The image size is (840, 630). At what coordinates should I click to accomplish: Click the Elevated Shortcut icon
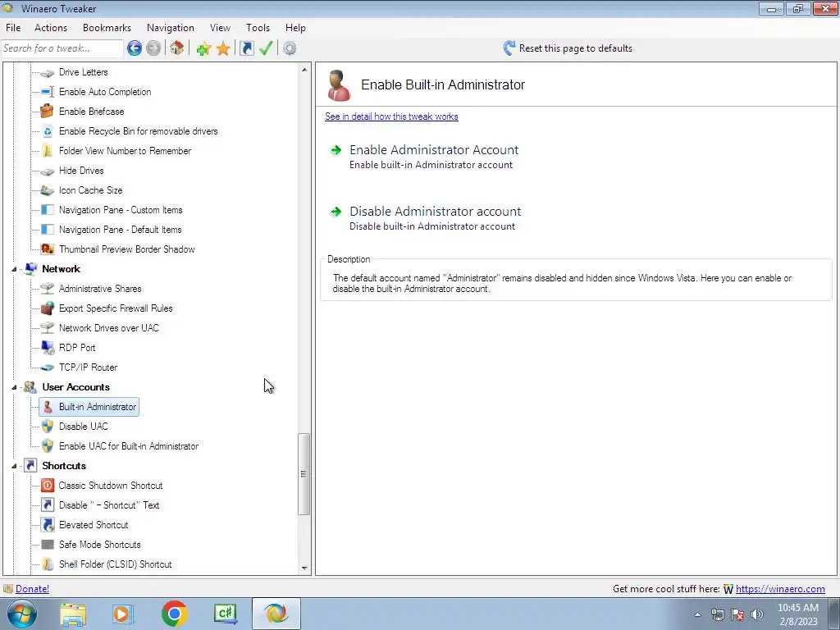click(x=47, y=525)
